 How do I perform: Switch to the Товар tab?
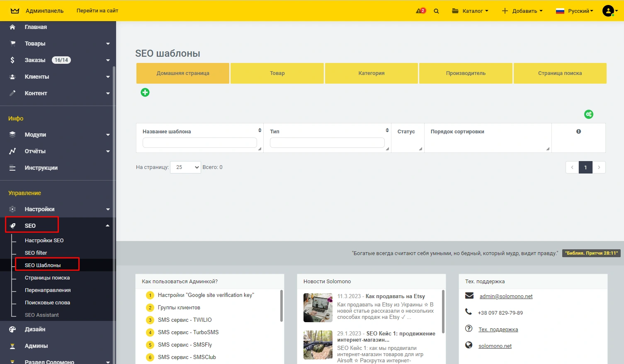[x=277, y=73]
